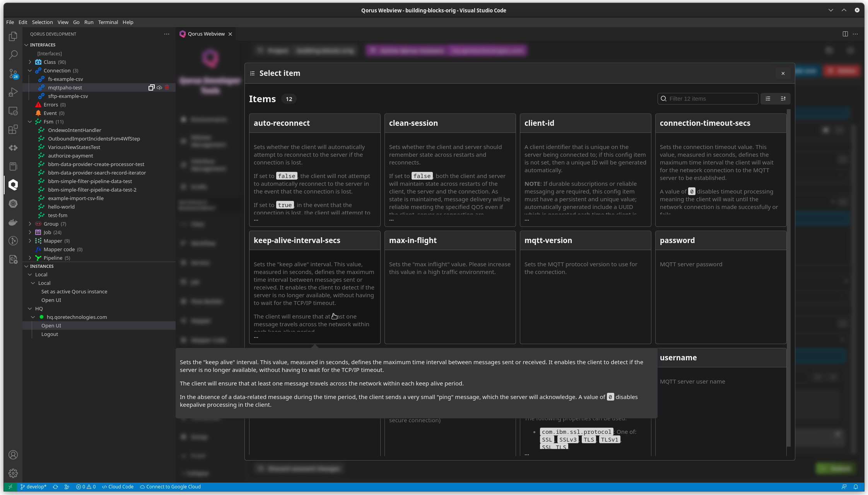
Task: Open the Help menu
Action: 128,22
